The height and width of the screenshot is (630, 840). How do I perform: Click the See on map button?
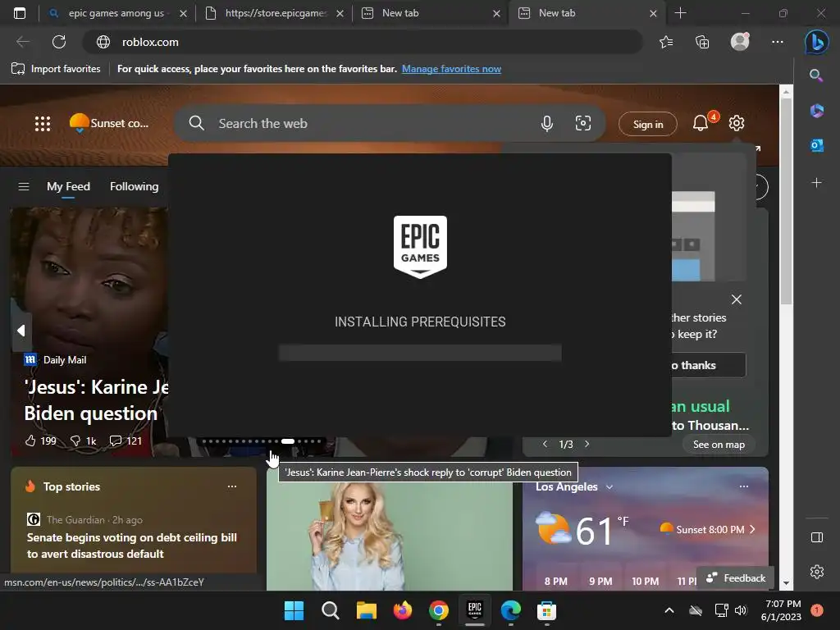coord(719,444)
